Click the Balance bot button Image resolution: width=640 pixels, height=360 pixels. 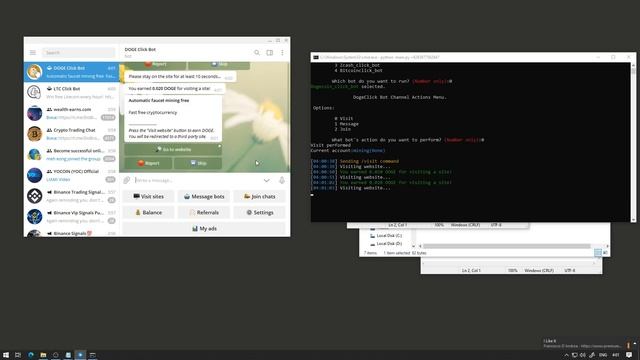149,212
